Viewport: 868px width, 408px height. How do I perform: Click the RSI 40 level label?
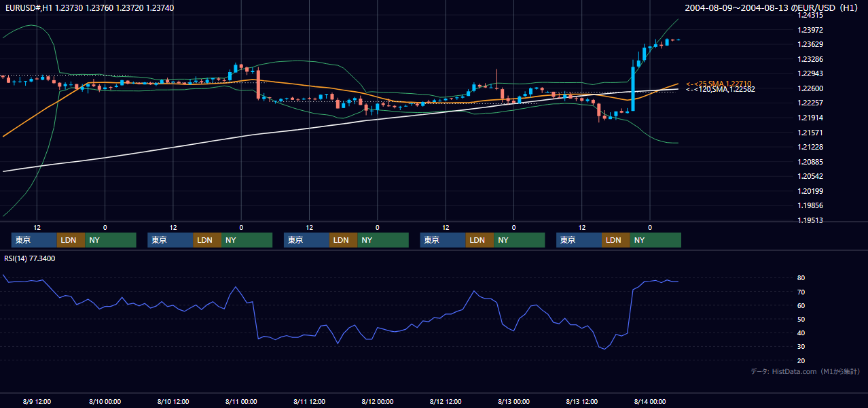[801, 333]
